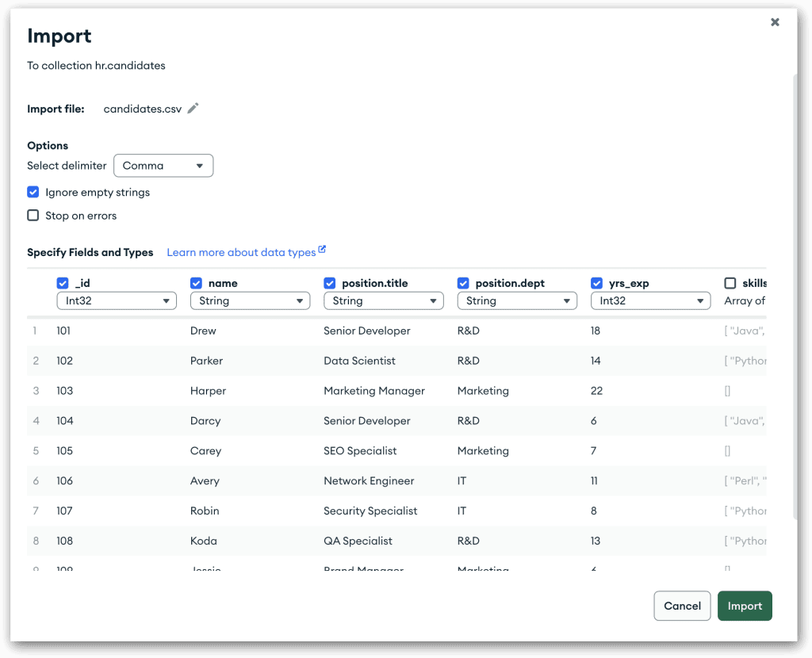The height and width of the screenshot is (658, 812).
Task: Toggle the yrs_exp field checkbox
Action: click(597, 283)
